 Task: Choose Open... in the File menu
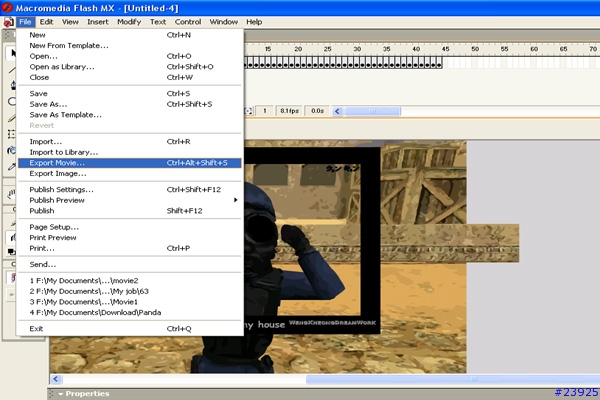pyautogui.click(x=130, y=56)
